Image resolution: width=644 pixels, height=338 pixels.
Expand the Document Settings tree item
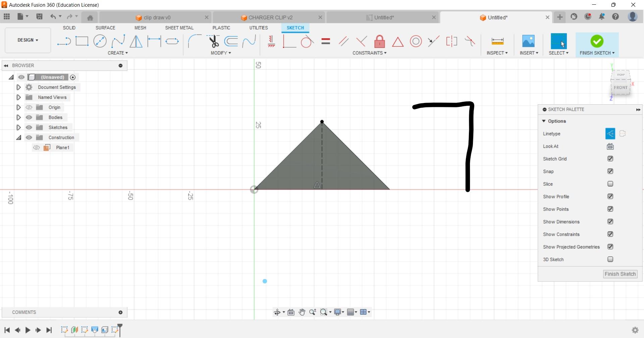coord(18,87)
